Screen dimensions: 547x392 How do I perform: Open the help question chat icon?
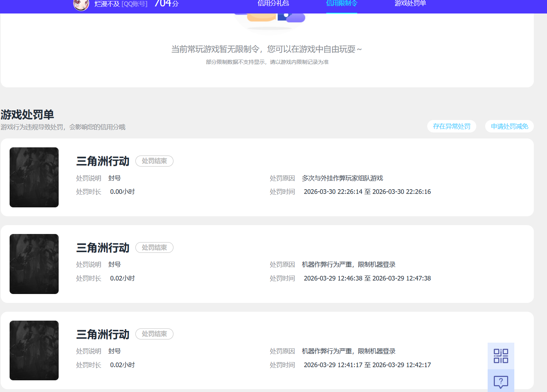(501, 382)
